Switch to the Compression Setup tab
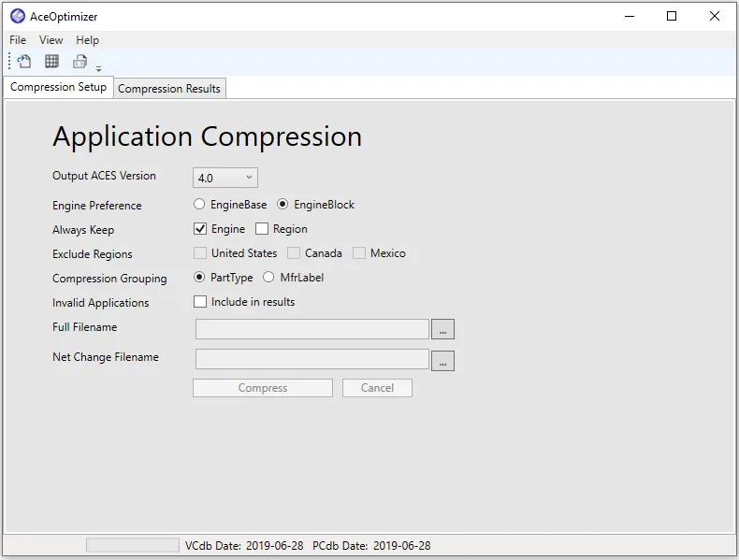Viewport: 739px width, 560px height. [58, 87]
